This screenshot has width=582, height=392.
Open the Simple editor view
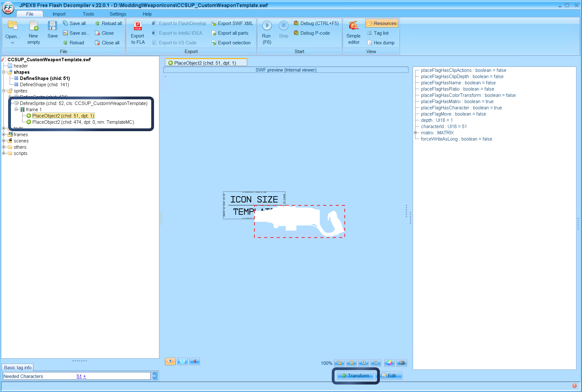pyautogui.click(x=353, y=26)
